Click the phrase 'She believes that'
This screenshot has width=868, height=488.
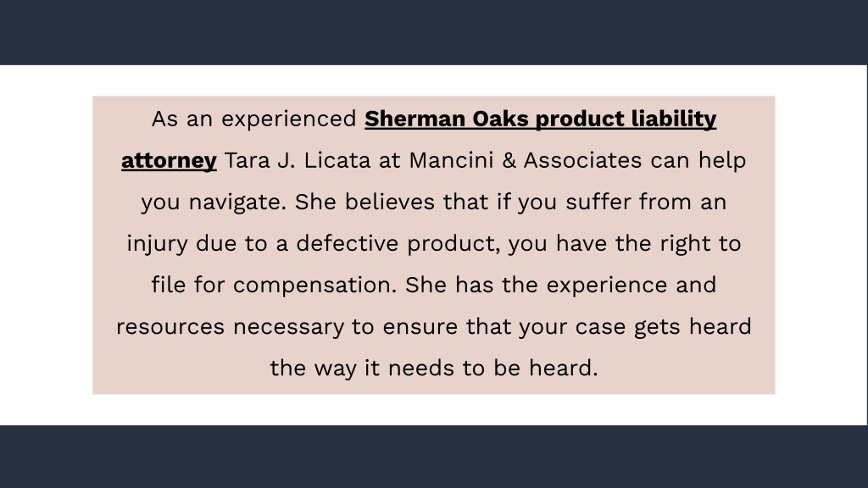click(392, 202)
